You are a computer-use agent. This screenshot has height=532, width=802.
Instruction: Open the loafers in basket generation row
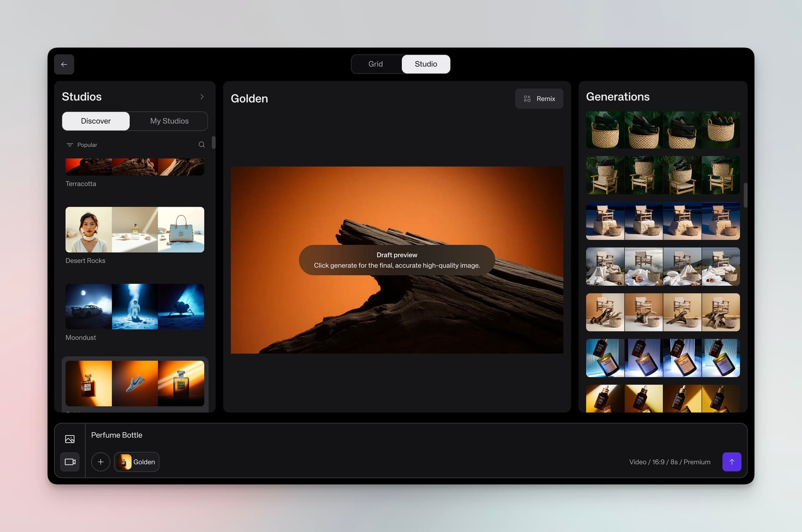[x=663, y=130]
